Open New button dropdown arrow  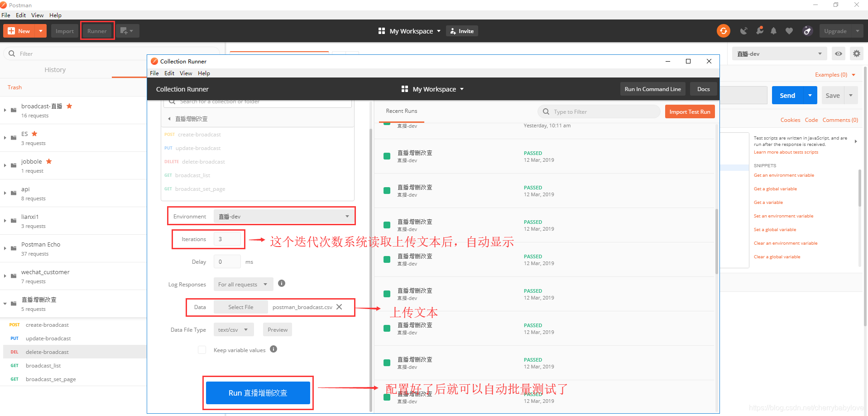[x=41, y=31]
